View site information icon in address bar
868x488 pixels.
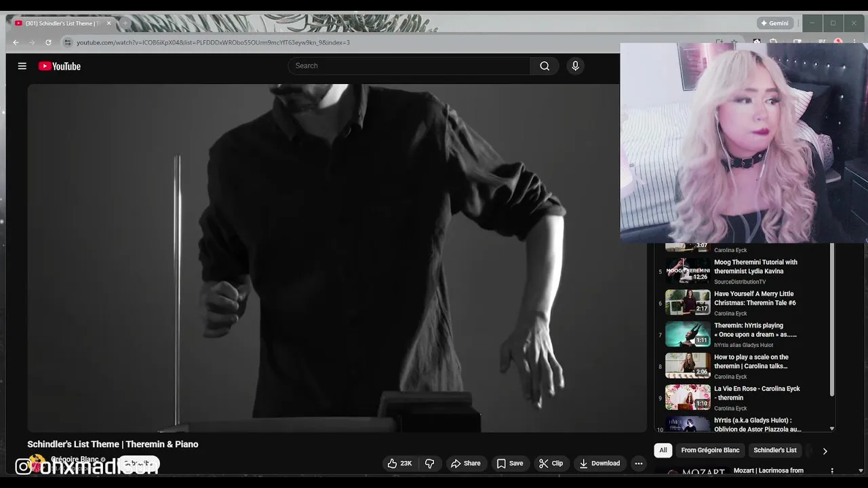click(67, 42)
